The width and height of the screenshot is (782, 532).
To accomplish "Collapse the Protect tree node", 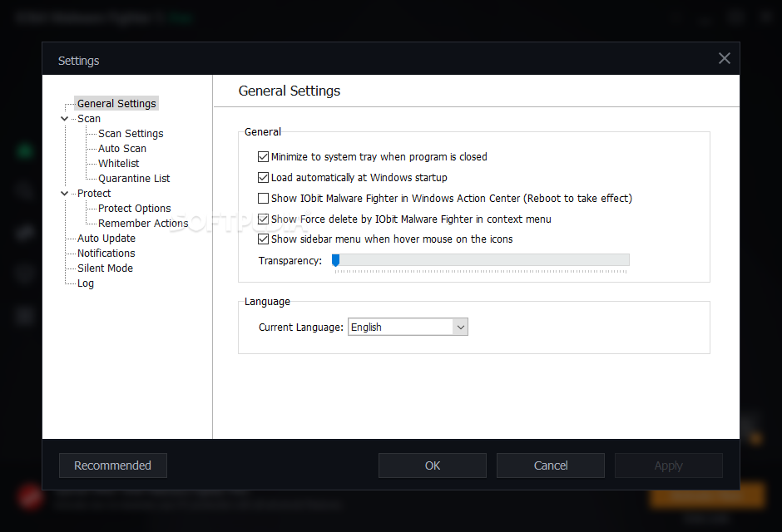I will (x=64, y=194).
